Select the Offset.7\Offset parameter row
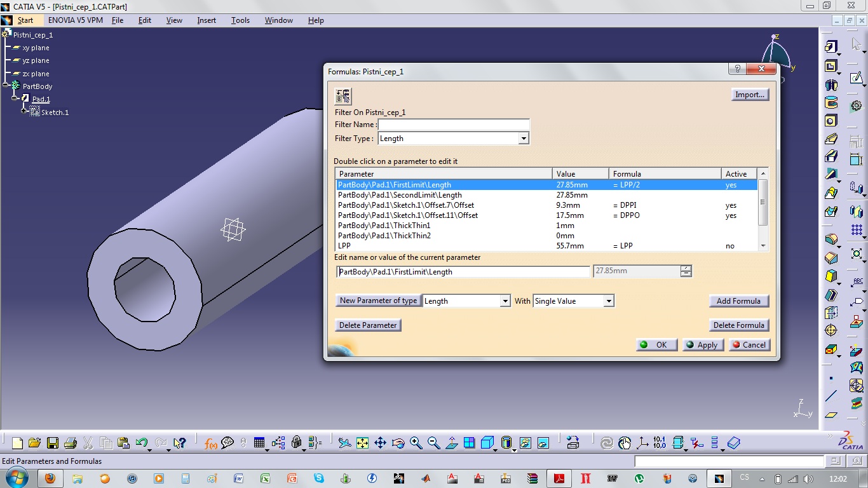Image resolution: width=868 pixels, height=488 pixels. 546,205
